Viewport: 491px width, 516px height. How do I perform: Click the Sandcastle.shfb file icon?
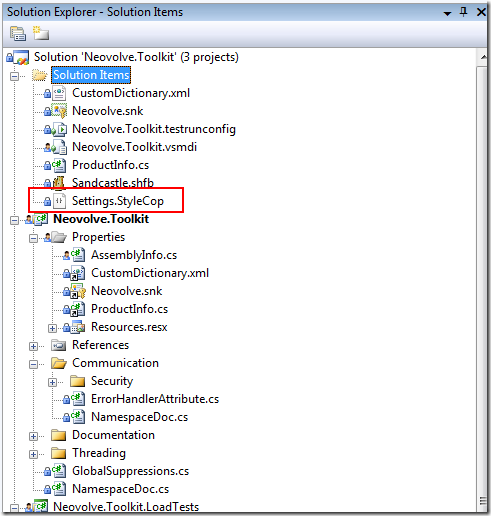click(59, 183)
